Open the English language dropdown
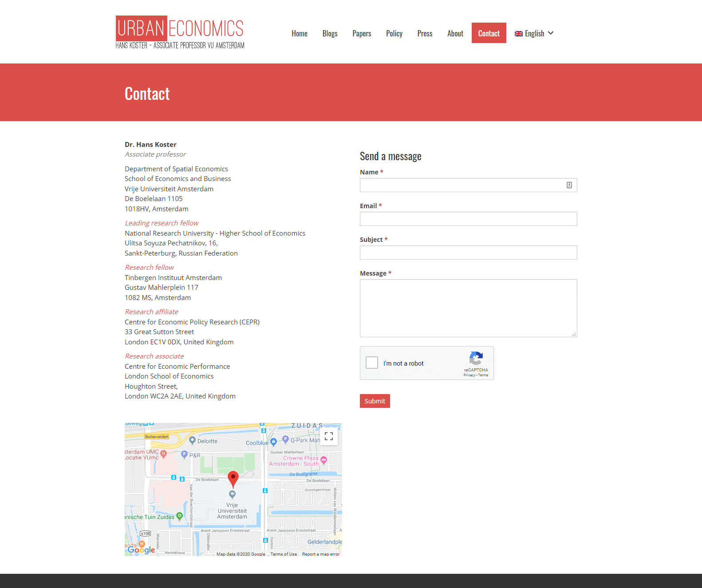The height and width of the screenshot is (588, 702). (x=534, y=33)
